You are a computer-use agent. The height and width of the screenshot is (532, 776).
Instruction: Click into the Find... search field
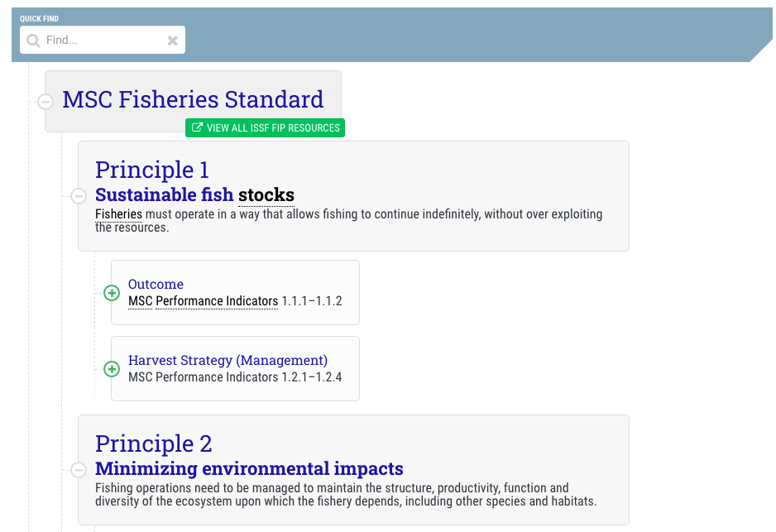(104, 40)
